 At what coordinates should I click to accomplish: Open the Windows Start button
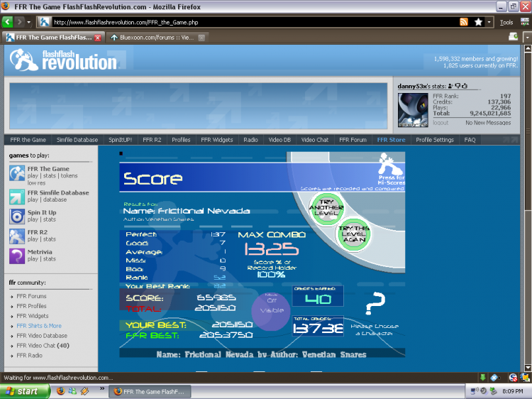[24, 391]
